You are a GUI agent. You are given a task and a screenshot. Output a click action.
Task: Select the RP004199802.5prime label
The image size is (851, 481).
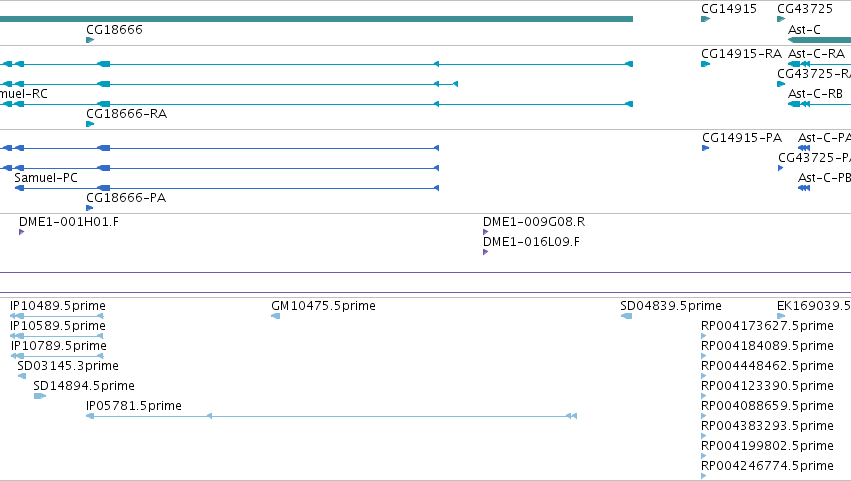767,446
